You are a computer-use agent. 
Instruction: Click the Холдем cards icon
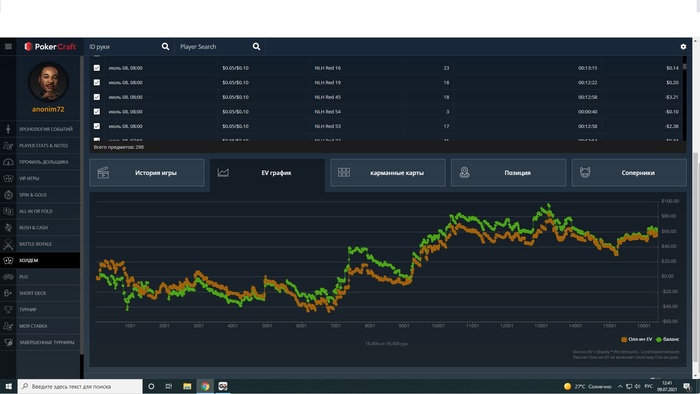point(8,260)
